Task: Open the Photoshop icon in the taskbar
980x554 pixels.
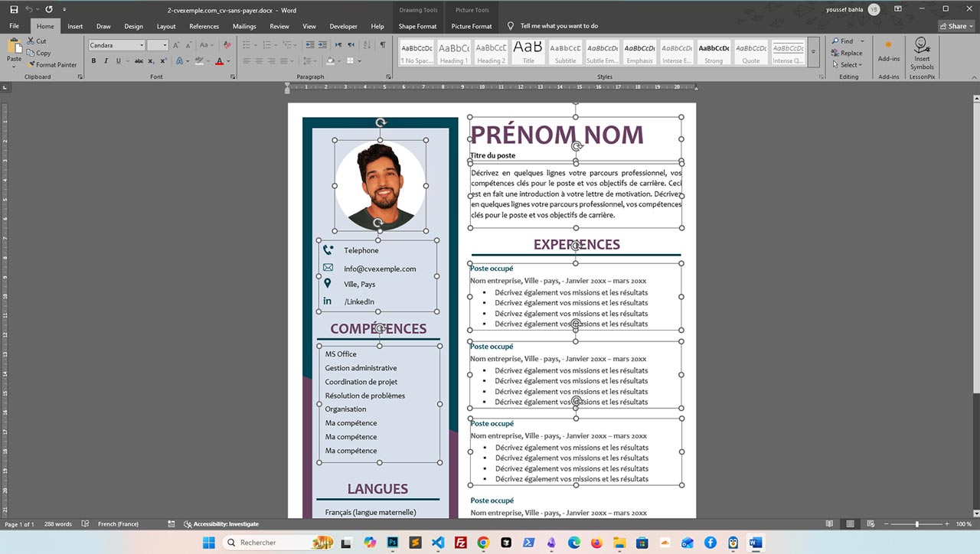Action: coord(393,543)
